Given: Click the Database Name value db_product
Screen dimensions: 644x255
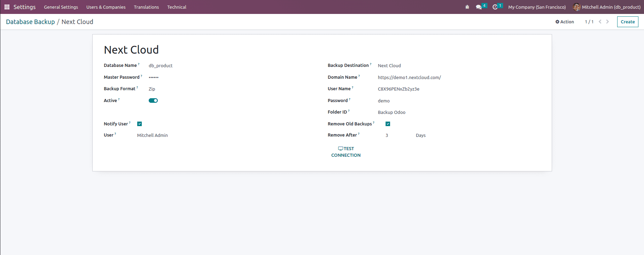Looking at the screenshot, I should click(161, 66).
